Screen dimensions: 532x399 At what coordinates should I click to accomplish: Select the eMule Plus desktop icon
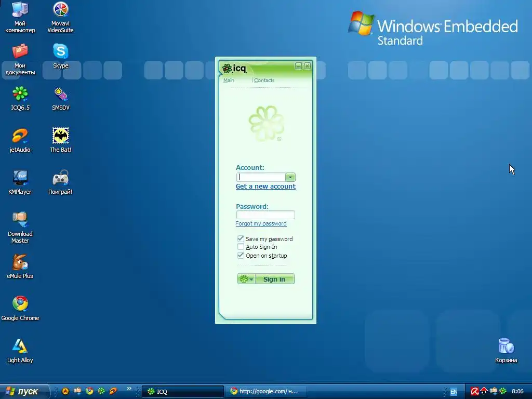[x=20, y=267]
